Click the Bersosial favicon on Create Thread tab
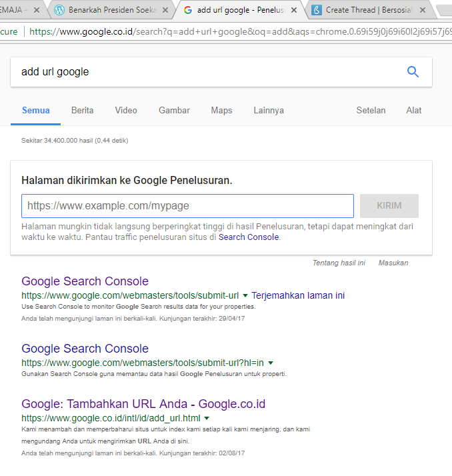Viewport: 452px width, 476px height. (x=317, y=10)
